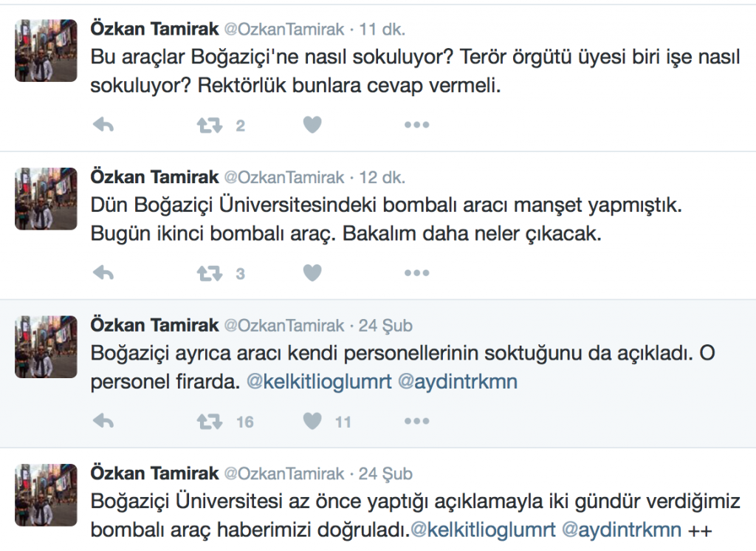Reply to the 12 dk. tweet
Viewport: 756px width, 551px height.
(x=103, y=273)
